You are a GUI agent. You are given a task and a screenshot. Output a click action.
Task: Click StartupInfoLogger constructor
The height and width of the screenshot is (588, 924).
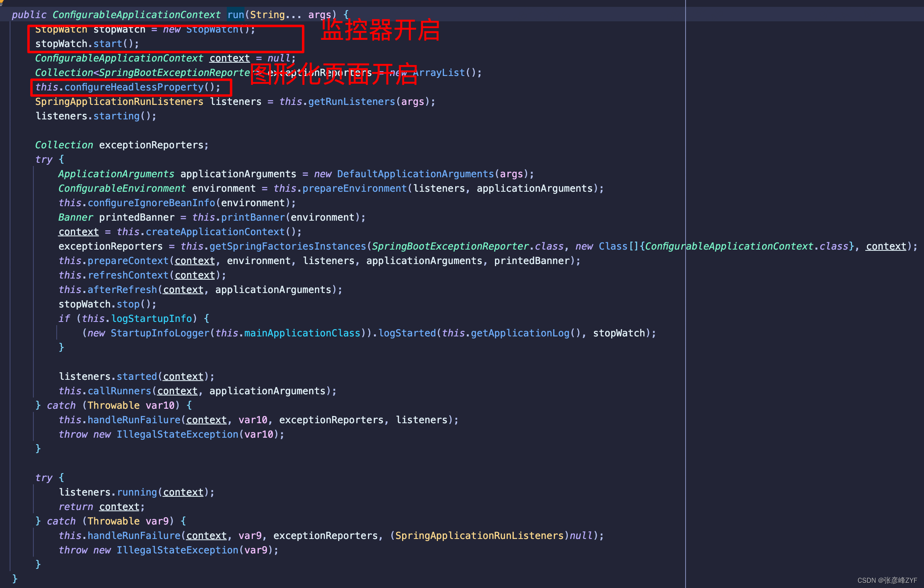coord(160,333)
